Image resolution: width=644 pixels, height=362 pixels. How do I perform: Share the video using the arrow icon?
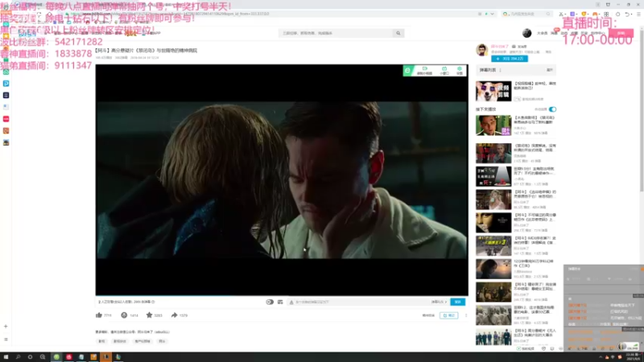pos(174,315)
